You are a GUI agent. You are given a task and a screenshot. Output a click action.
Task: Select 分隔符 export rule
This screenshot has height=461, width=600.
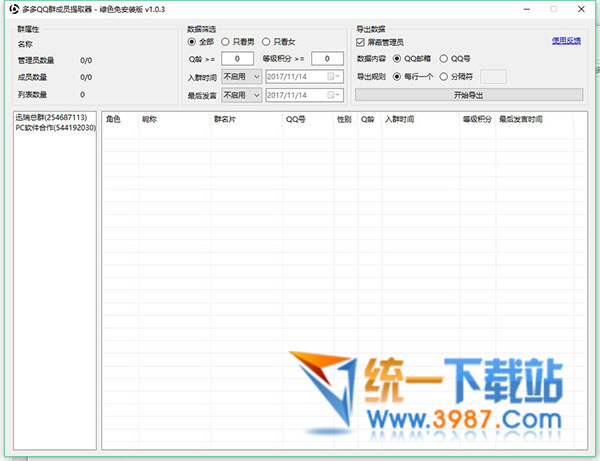(443, 77)
